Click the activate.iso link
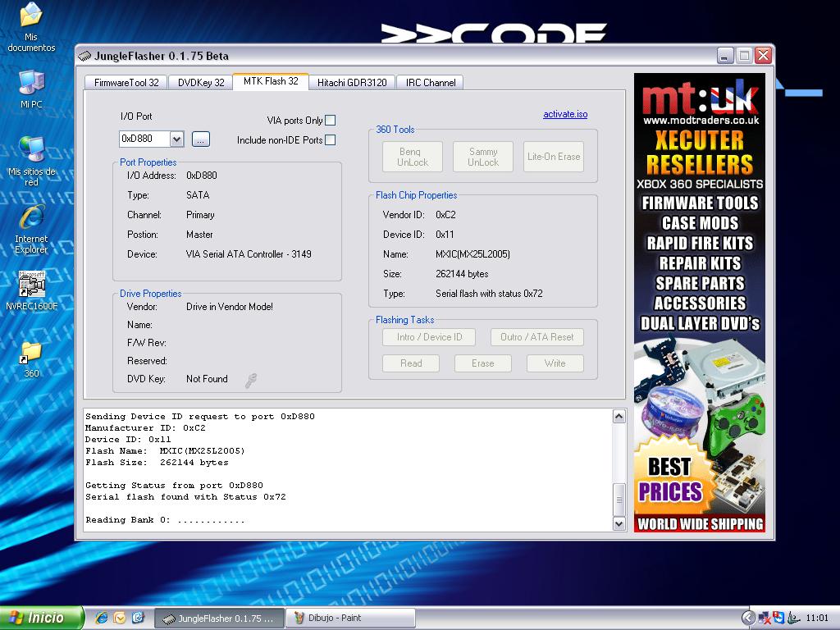The height and width of the screenshot is (630, 840). 565,114
